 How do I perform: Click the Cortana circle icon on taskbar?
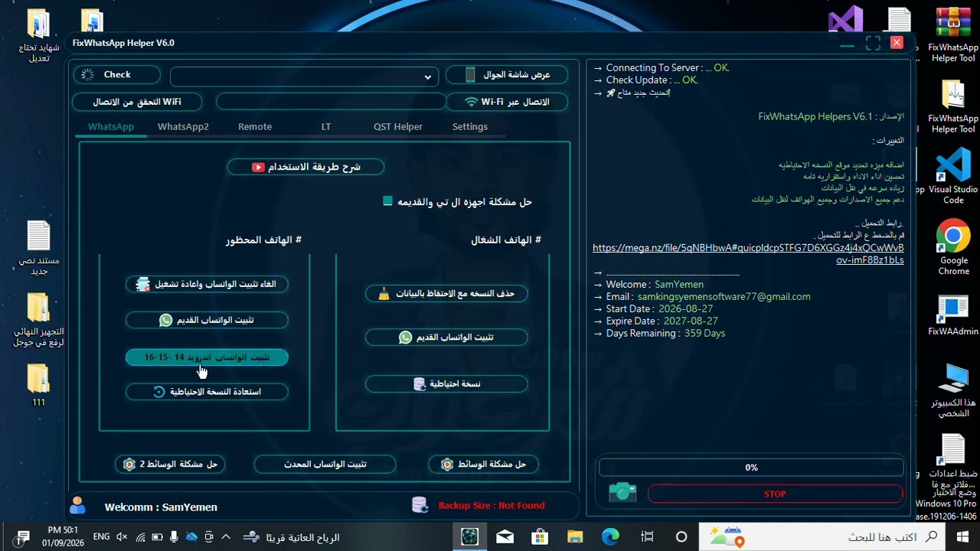[x=681, y=537]
